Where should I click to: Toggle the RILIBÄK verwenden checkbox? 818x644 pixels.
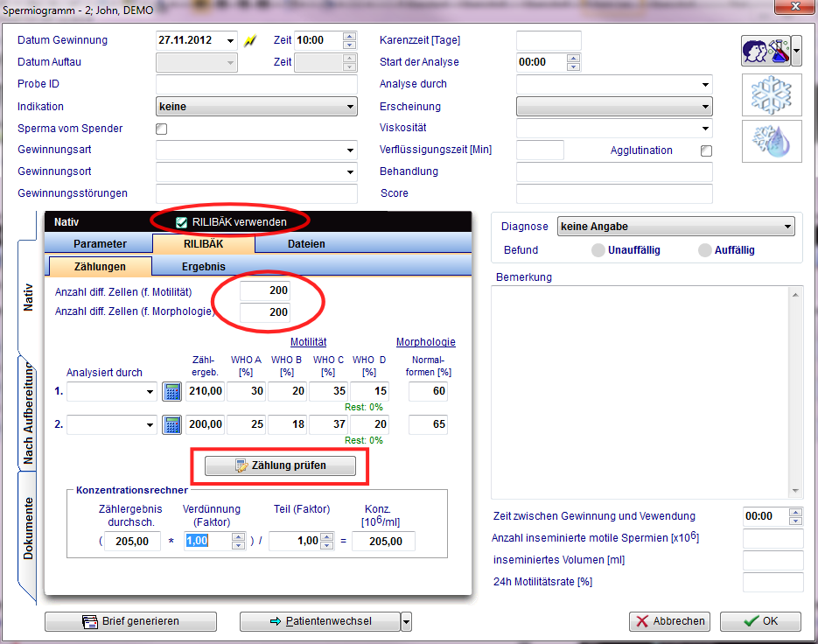pyautogui.click(x=182, y=222)
